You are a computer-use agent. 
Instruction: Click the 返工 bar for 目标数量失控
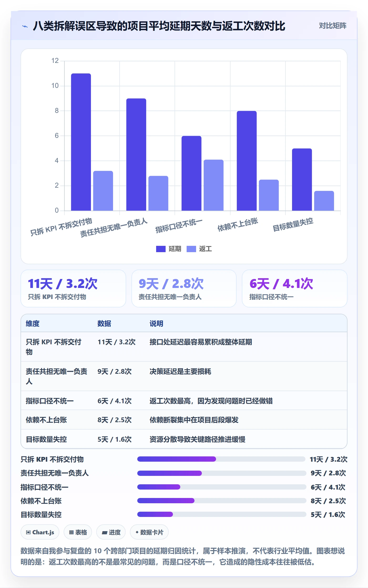324,201
